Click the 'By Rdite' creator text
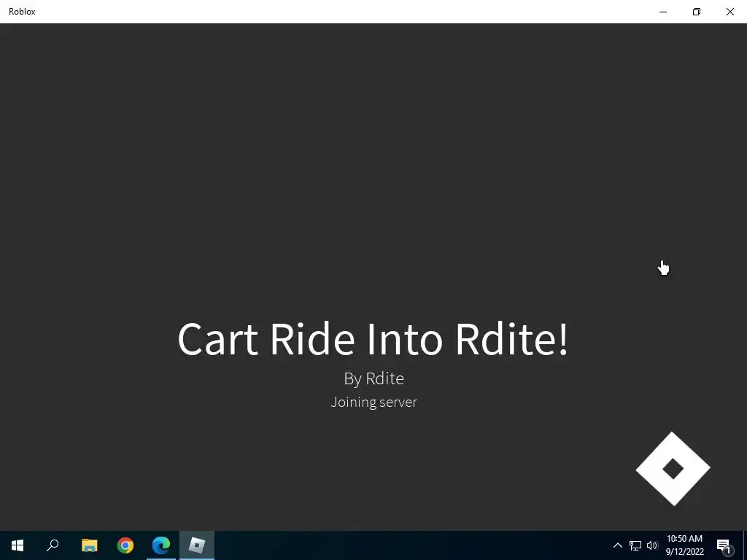 click(x=374, y=378)
